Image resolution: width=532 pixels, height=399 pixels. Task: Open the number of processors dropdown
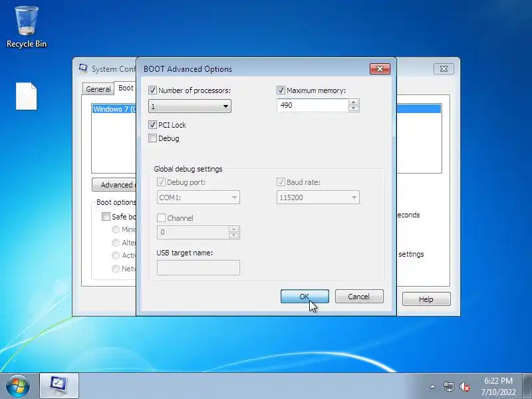click(190, 106)
